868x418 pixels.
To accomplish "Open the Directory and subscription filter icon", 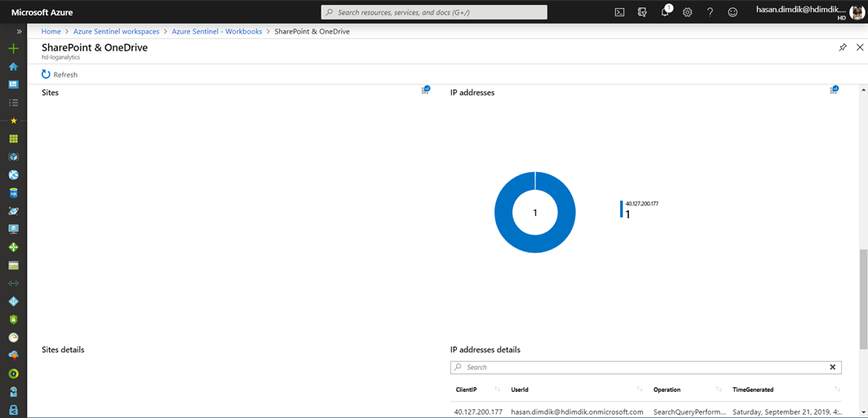I will coord(643,12).
